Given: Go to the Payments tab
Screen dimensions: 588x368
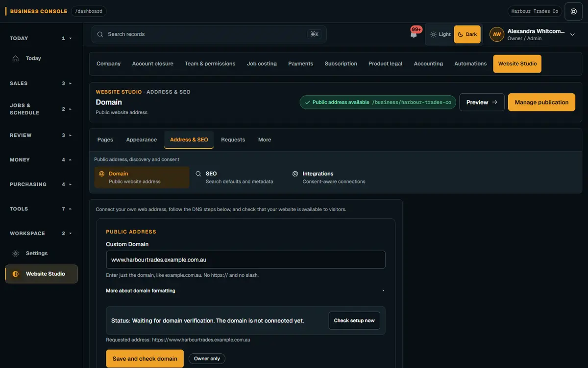Looking at the screenshot, I should (x=301, y=64).
